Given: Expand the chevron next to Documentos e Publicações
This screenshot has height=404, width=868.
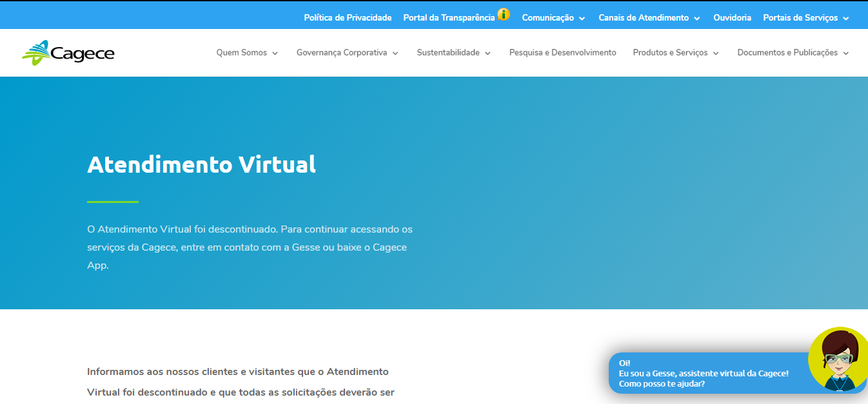Looking at the screenshot, I should point(846,53).
